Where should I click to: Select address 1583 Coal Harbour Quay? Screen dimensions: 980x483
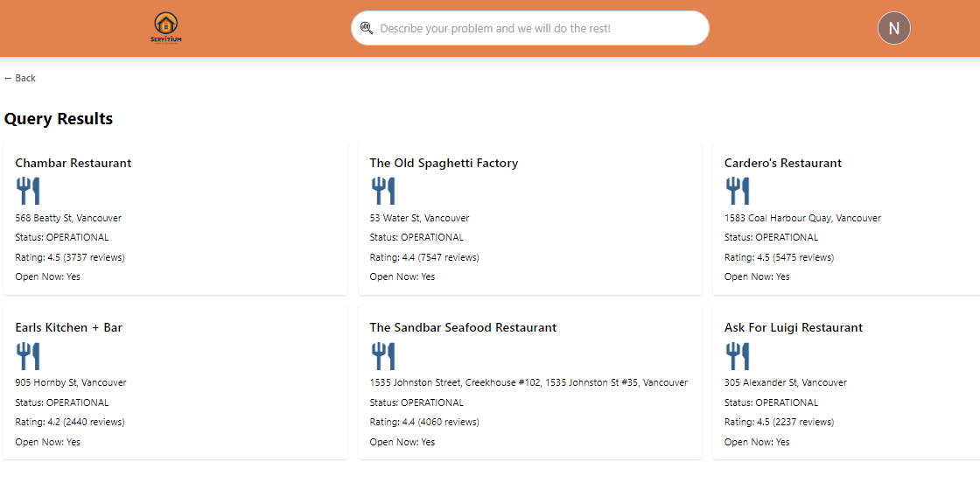point(802,218)
